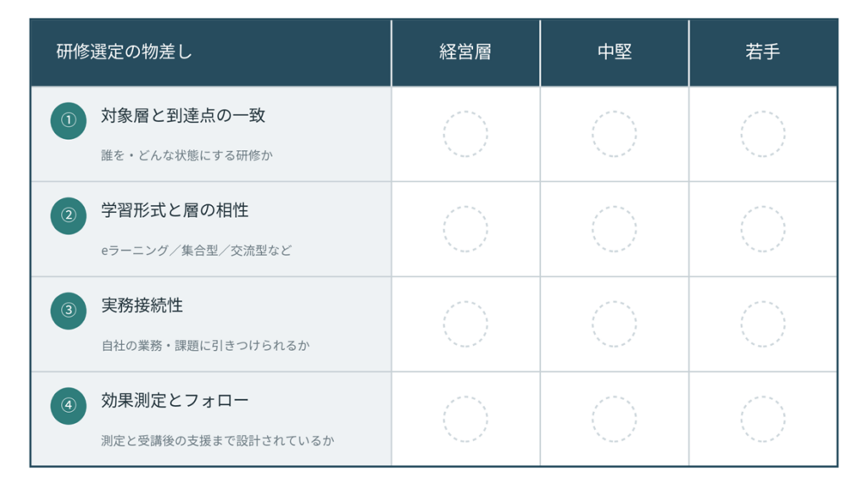Mark 中堅 circle for 対象層と到達点の一致
The image size is (868, 484).
(x=614, y=134)
